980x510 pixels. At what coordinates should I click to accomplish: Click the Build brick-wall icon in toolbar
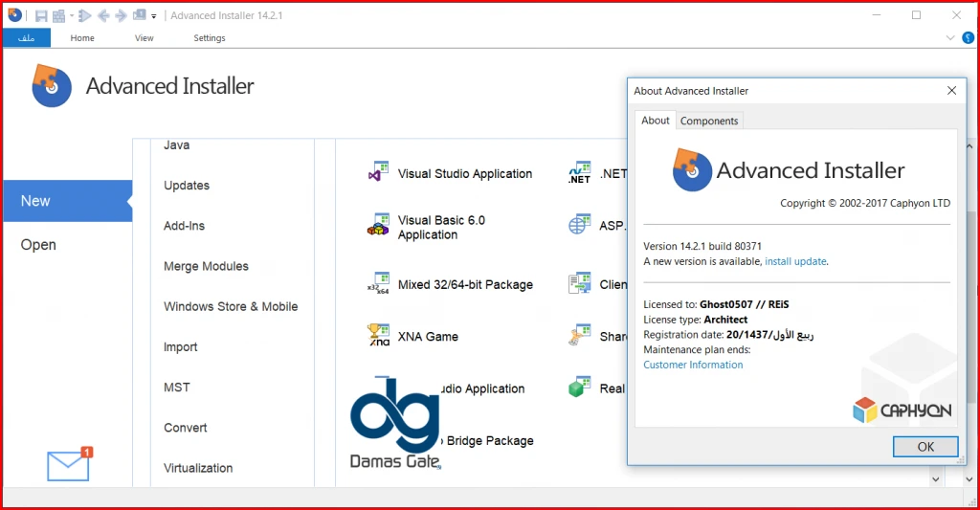[58, 15]
